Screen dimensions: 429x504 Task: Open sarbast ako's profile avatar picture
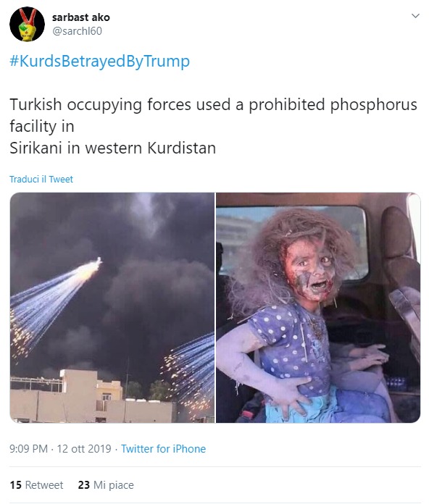27,24
